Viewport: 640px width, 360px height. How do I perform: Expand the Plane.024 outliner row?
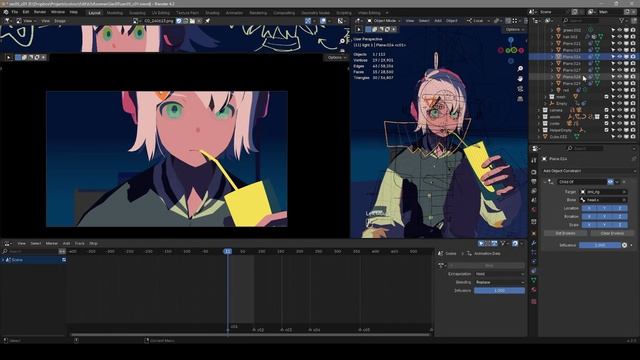click(x=552, y=57)
